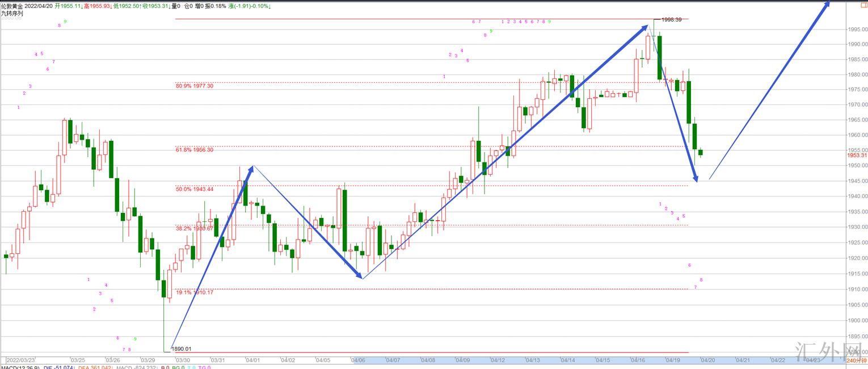The width and height of the screenshot is (868, 369).
Task: Select the 九转序列 indicator label
Action: point(11,12)
